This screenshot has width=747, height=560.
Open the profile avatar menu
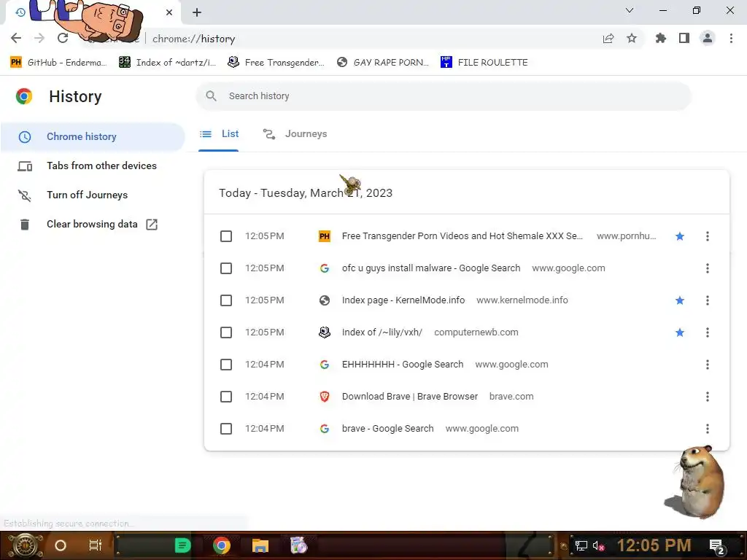pos(708,38)
